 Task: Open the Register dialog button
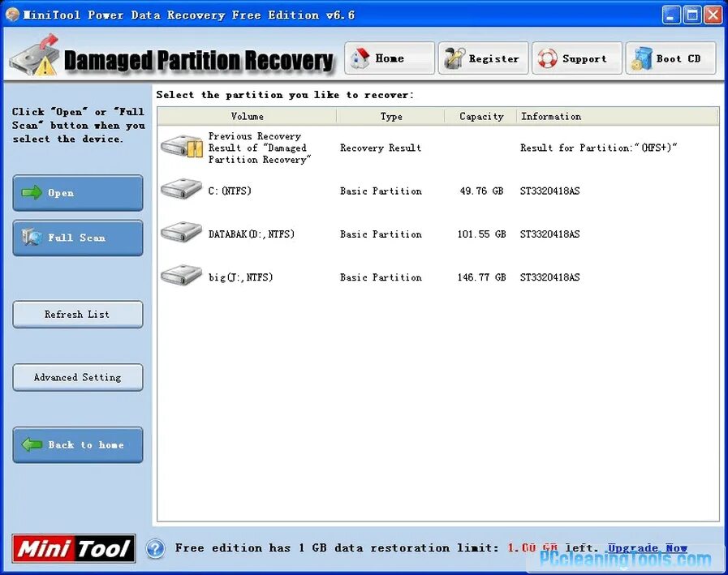point(483,58)
